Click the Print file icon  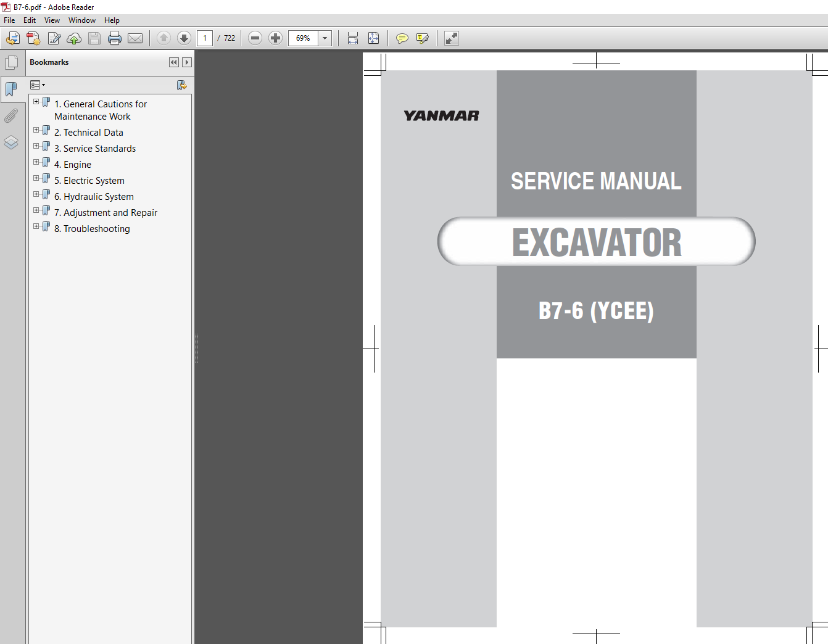[115, 38]
